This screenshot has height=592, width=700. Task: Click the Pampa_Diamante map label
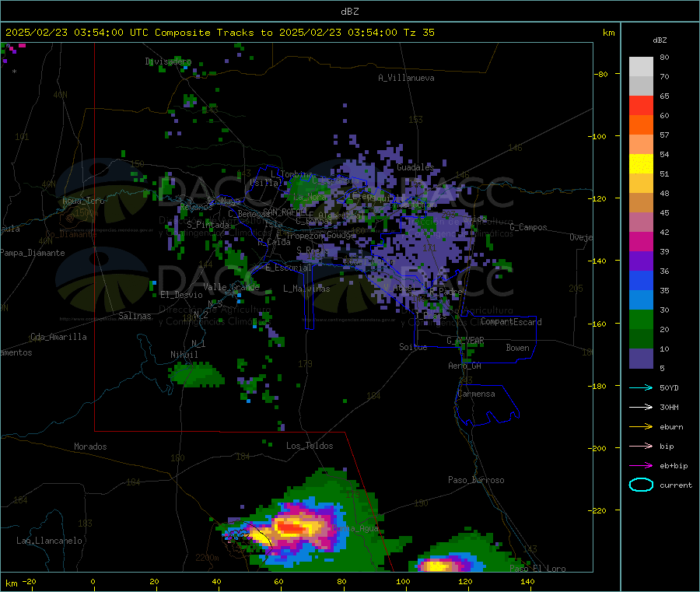click(x=32, y=253)
